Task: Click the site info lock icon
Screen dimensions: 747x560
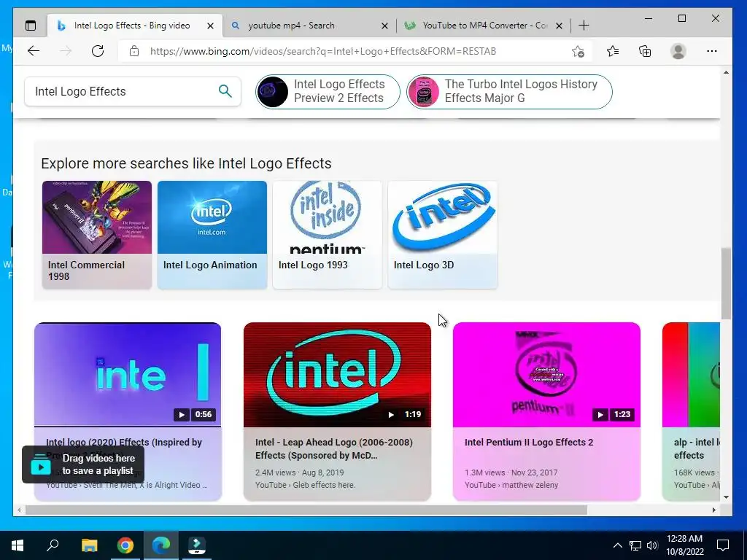Action: pyautogui.click(x=134, y=51)
